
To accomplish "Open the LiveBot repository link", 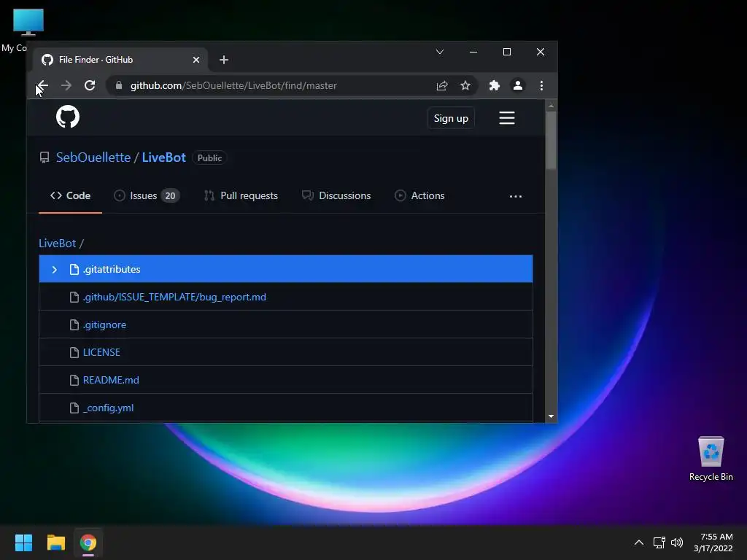I will pos(164,157).
